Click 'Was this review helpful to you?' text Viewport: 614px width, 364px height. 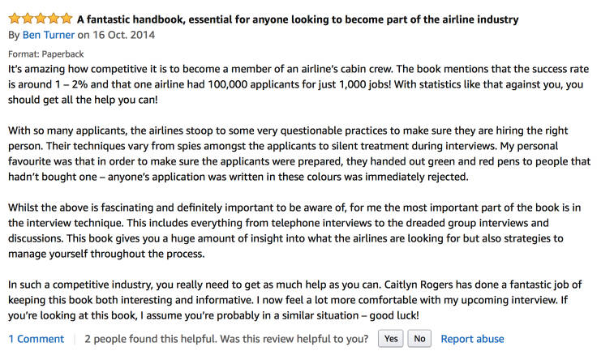click(294, 339)
